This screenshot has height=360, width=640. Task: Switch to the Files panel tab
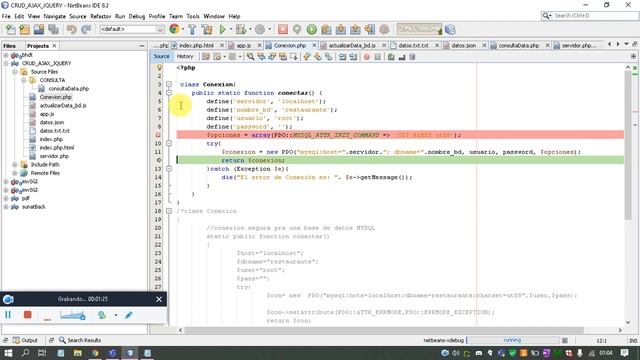click(9, 46)
